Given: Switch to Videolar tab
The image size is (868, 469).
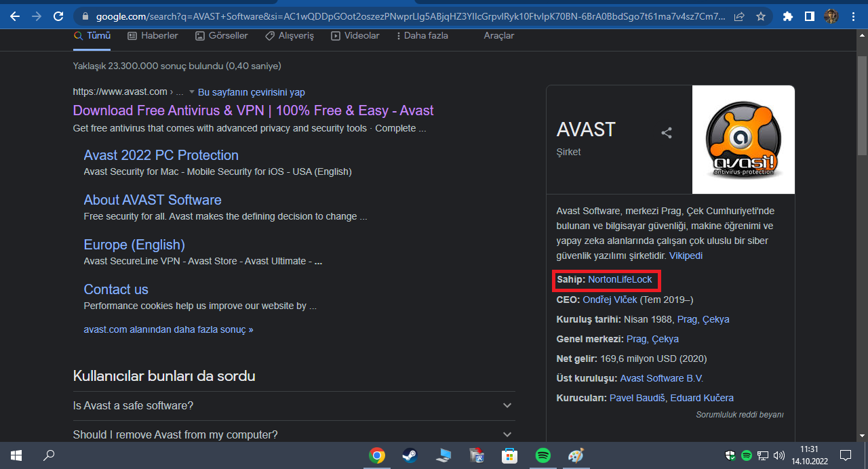Looking at the screenshot, I should [355, 35].
